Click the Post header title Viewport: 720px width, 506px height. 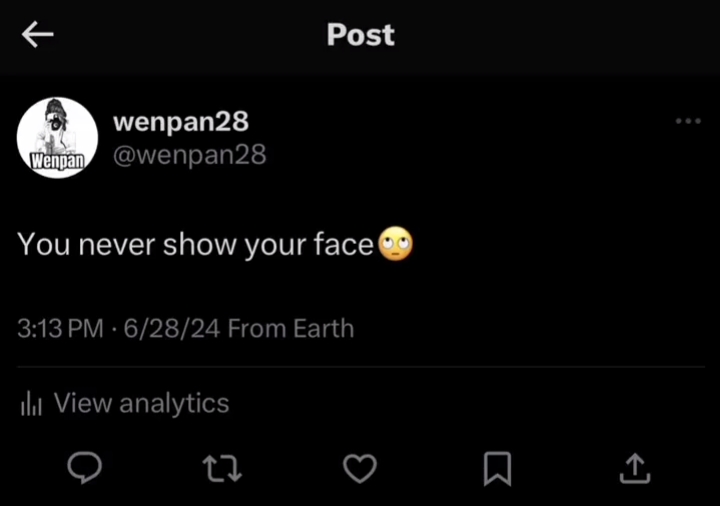coord(360,35)
